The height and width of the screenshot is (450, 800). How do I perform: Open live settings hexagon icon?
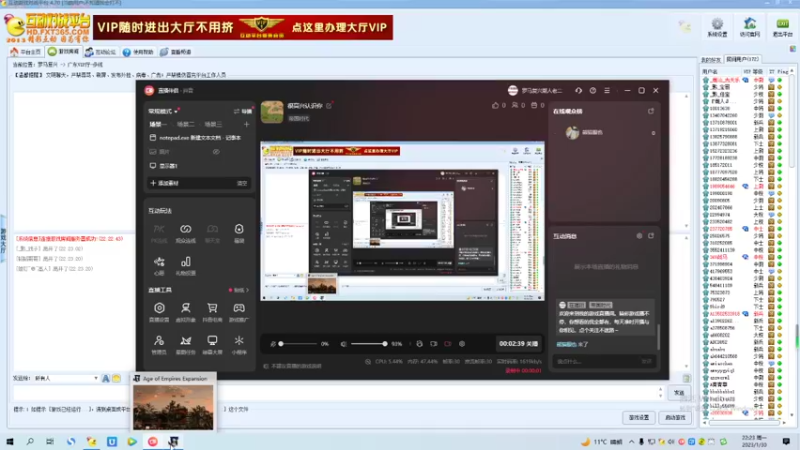click(x=159, y=312)
